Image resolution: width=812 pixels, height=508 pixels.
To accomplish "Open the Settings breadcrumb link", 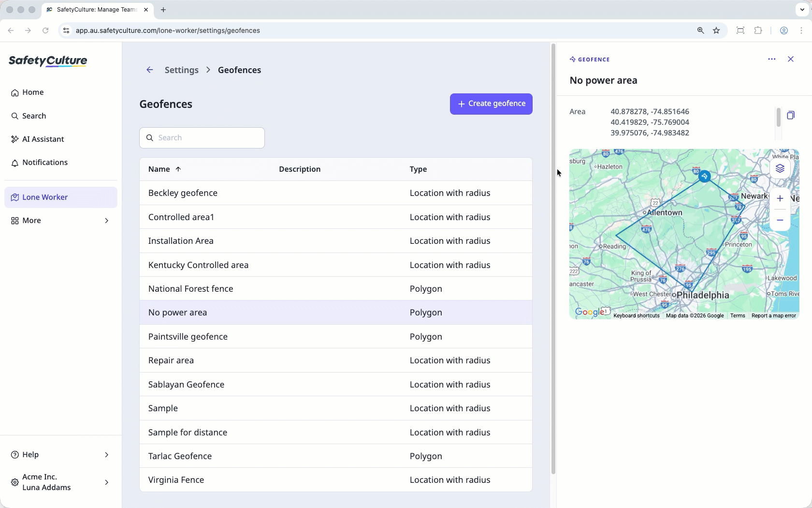I will pos(181,70).
